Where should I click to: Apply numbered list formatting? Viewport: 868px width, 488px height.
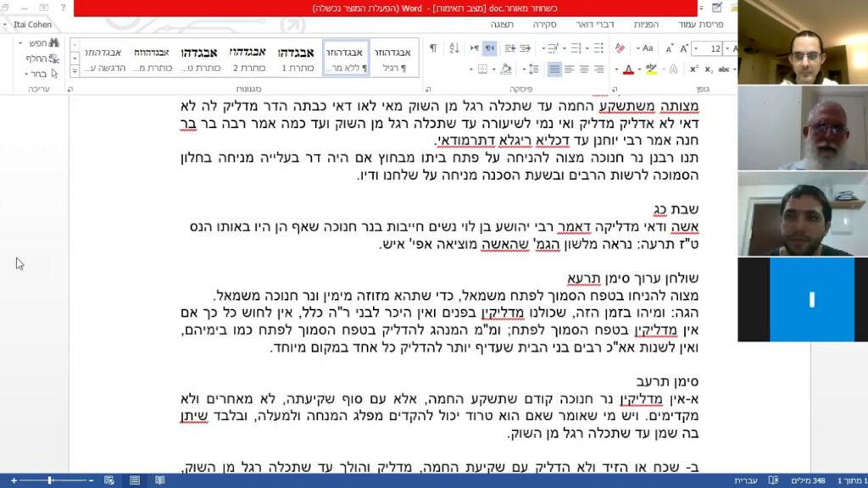(576, 48)
